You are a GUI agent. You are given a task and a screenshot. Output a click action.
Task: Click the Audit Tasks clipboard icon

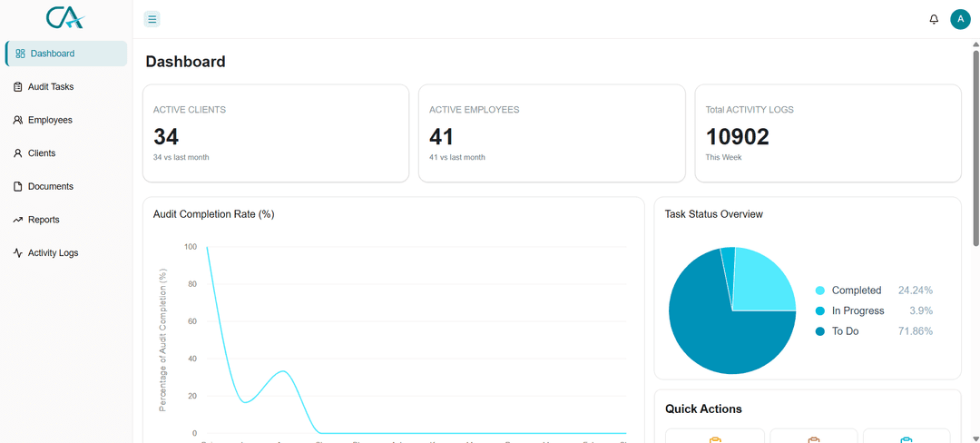(17, 87)
